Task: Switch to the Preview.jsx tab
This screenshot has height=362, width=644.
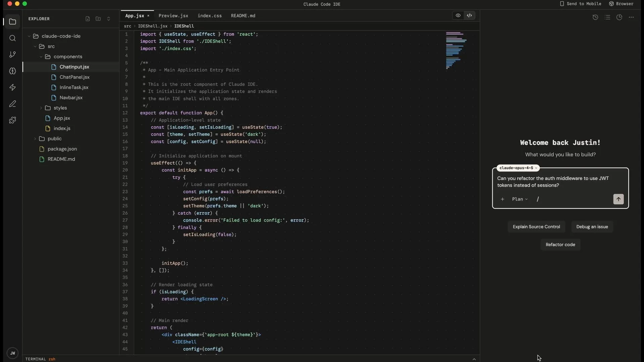Action: click(x=173, y=16)
